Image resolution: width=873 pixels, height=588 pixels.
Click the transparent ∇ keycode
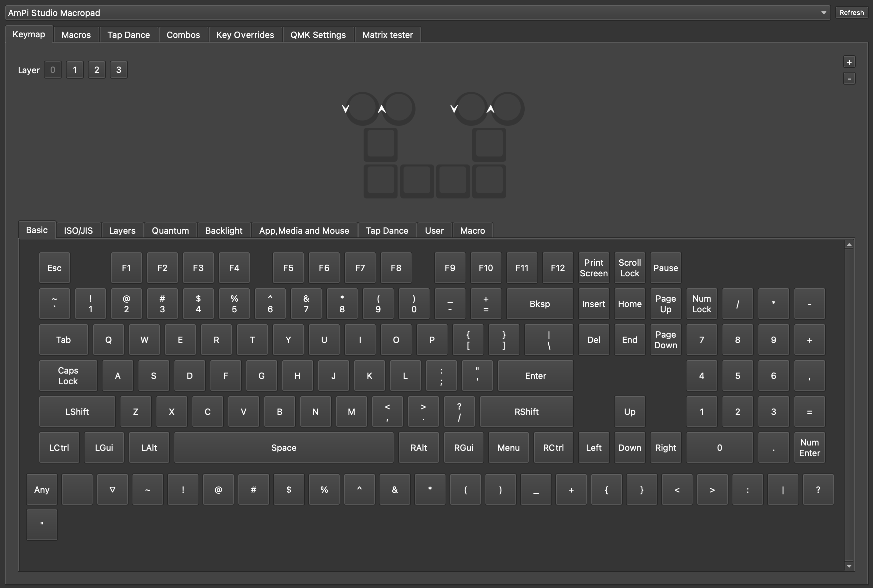(112, 489)
